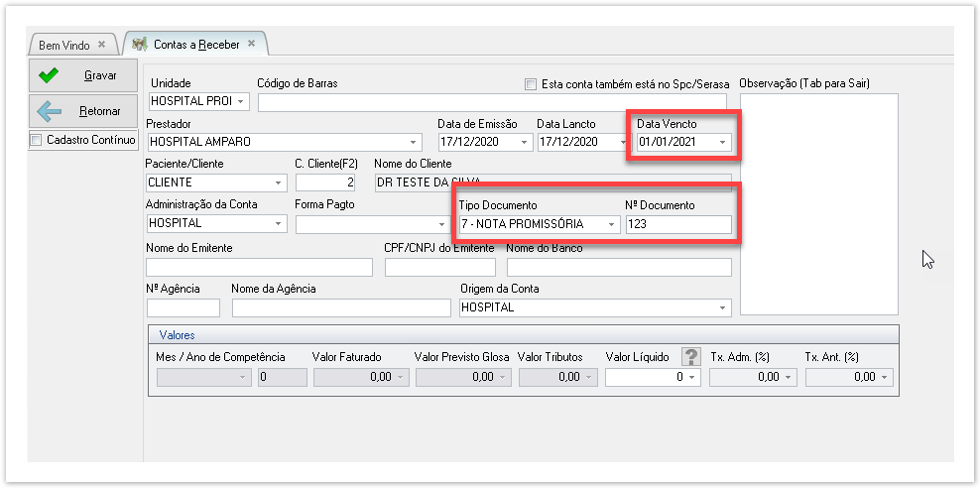Image resolution: width=980 pixels, height=488 pixels.
Task: Click the question mark help icon near Valor Líquido
Action: (691, 357)
